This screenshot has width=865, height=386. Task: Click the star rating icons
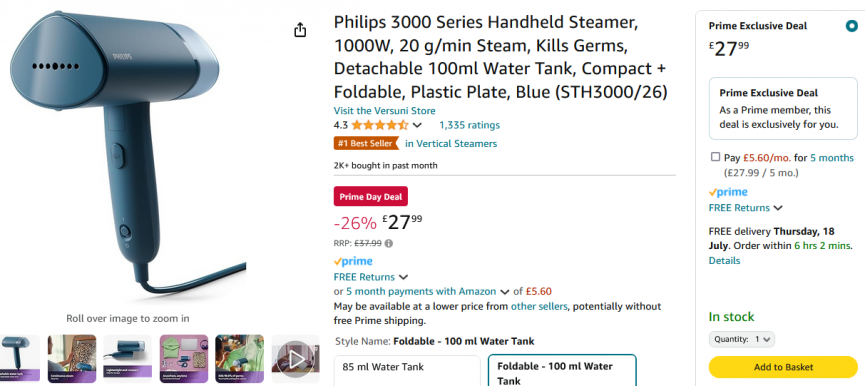coord(380,125)
